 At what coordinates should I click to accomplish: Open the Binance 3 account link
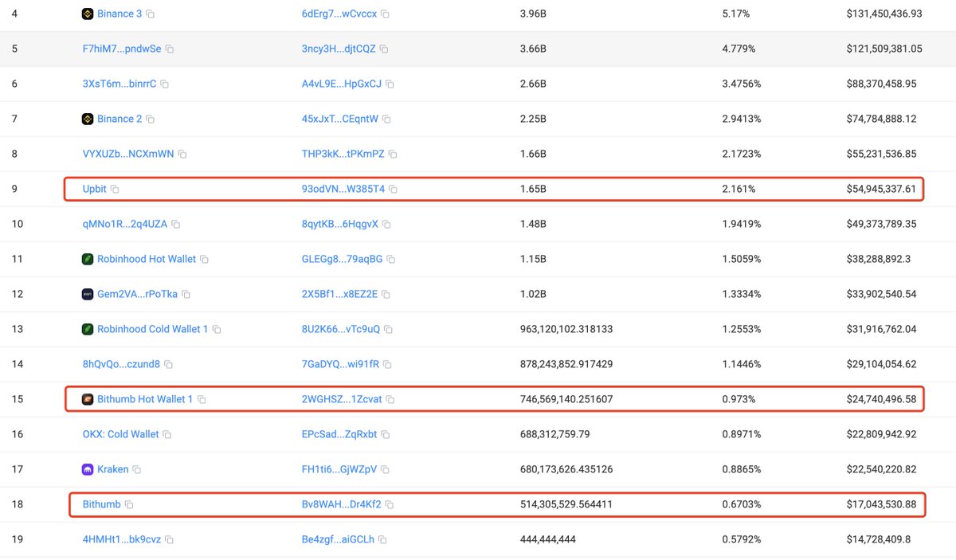[119, 14]
